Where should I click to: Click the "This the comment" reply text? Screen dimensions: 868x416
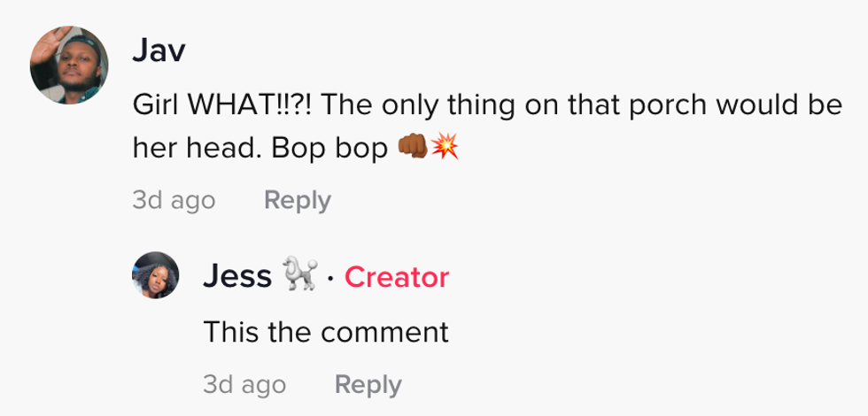click(326, 332)
